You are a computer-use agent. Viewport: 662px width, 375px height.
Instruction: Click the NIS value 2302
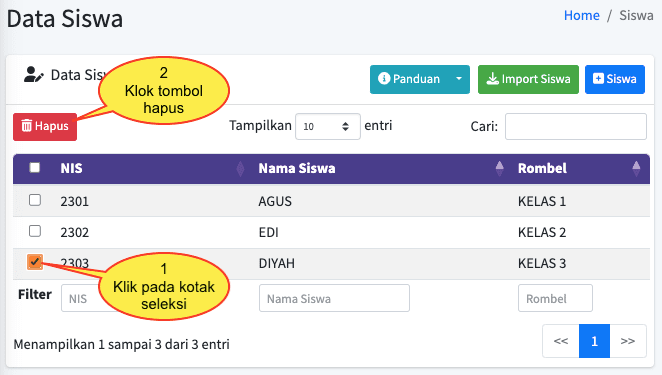75,233
